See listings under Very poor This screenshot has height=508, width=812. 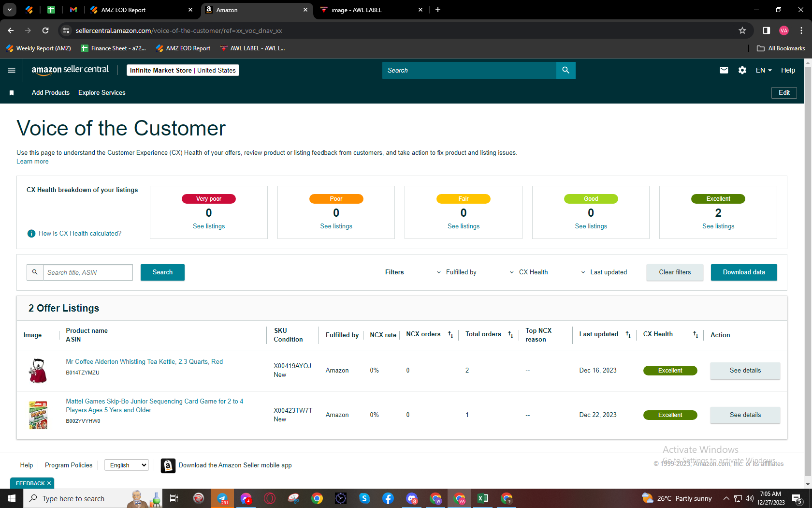(209, 226)
